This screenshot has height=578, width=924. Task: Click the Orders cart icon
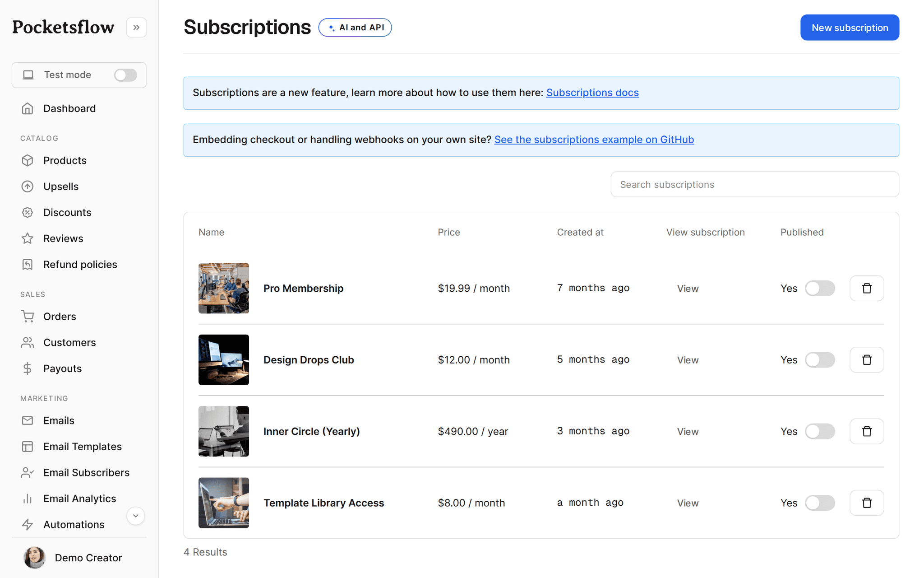[28, 317]
